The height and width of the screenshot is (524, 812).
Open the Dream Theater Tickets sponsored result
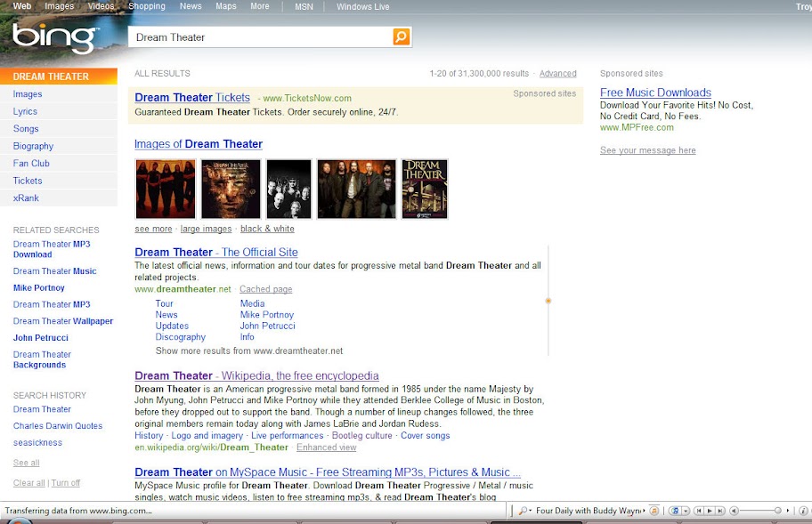[192, 97]
